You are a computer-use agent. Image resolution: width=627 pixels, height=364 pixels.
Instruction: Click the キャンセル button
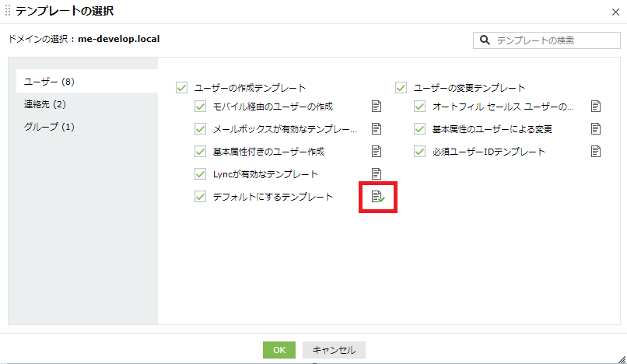click(334, 350)
